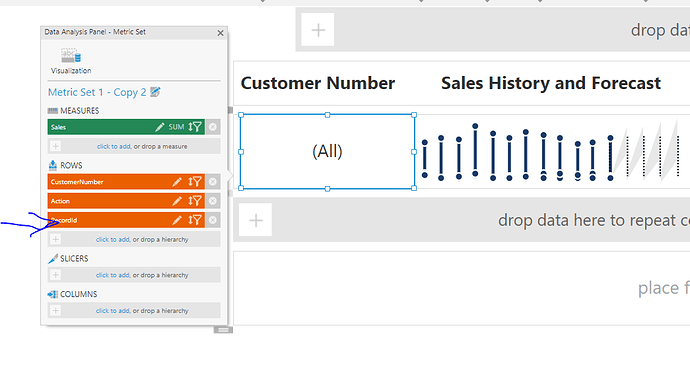Click the plus box under the Columns section
The width and height of the screenshot is (690, 371).
click(x=55, y=311)
